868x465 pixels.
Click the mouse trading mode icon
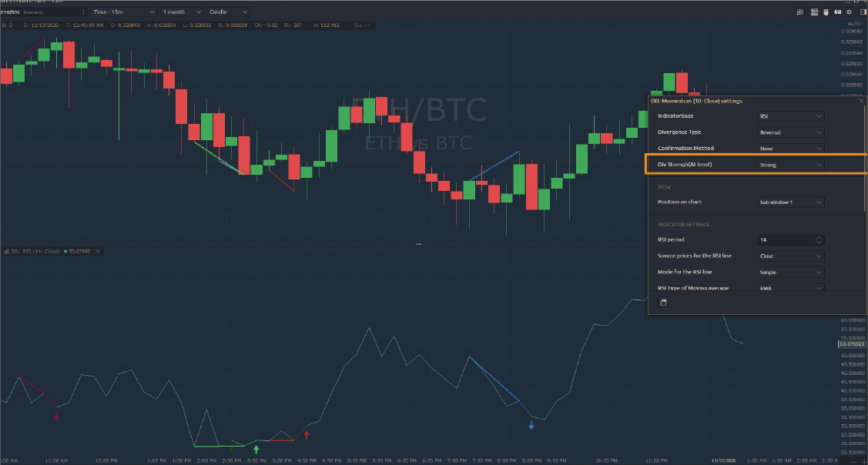pos(826,12)
